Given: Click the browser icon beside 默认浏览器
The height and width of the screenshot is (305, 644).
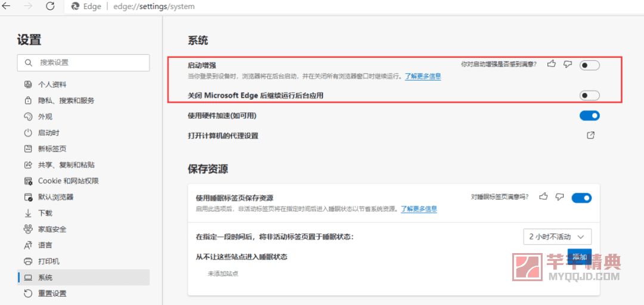Looking at the screenshot, I should (x=29, y=197).
